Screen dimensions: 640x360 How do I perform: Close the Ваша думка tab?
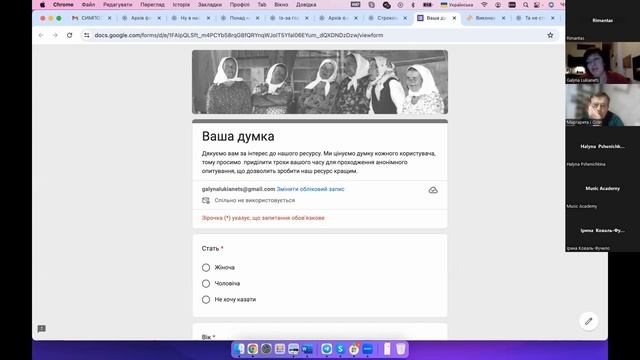coord(454,18)
